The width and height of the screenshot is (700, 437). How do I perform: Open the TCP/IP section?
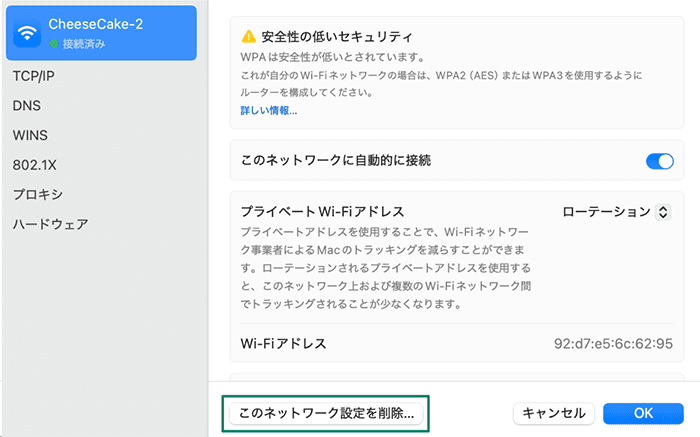click(x=32, y=75)
